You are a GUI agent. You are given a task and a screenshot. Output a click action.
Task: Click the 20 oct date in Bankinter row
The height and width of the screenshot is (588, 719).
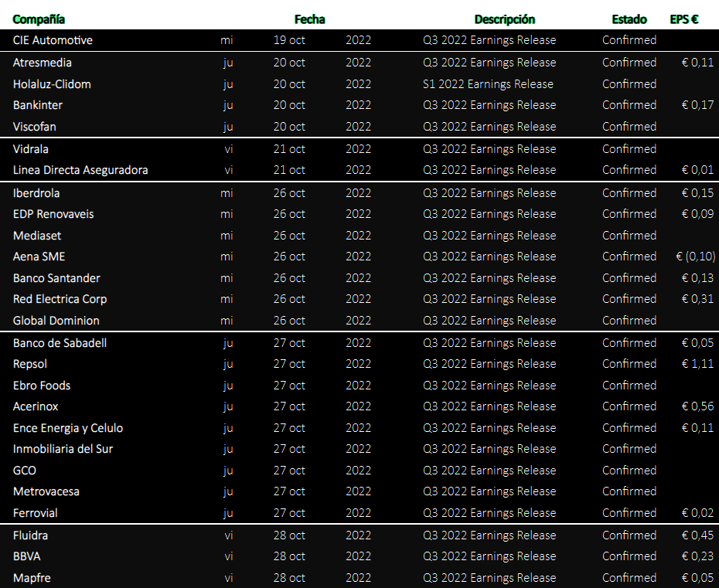[x=289, y=105]
